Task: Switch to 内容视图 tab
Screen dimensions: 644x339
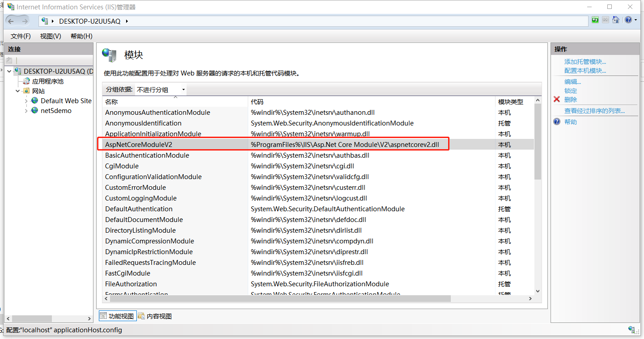Action: click(x=155, y=316)
